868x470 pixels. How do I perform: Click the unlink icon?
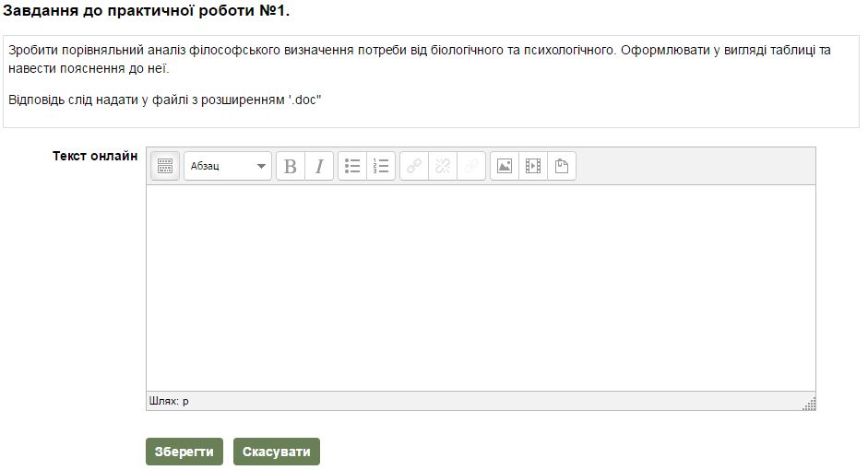pyautogui.click(x=443, y=166)
